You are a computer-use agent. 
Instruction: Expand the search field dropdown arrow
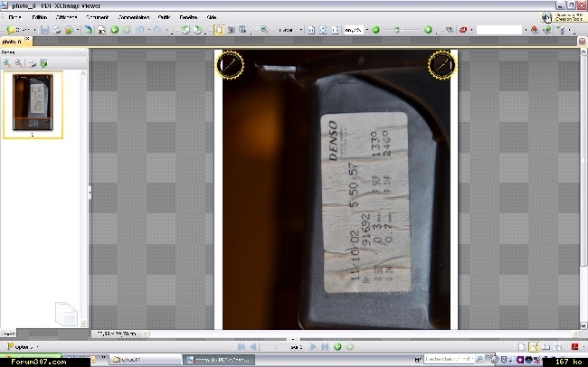[526, 30]
